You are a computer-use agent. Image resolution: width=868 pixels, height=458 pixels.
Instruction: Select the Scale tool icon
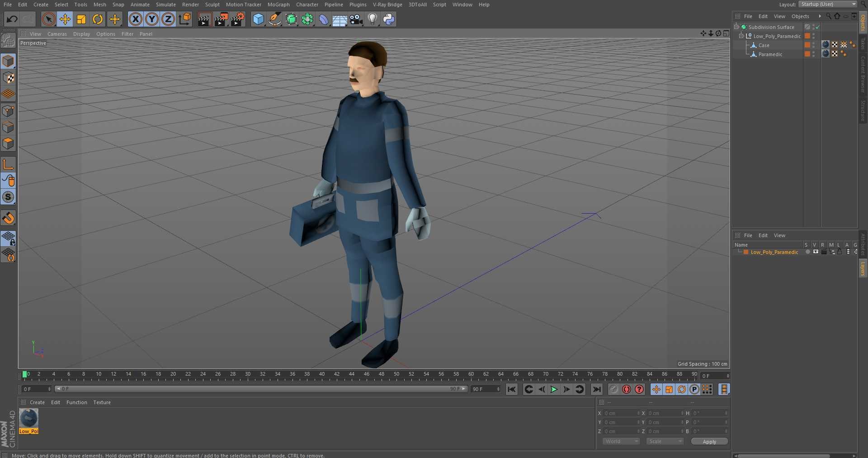[81, 19]
